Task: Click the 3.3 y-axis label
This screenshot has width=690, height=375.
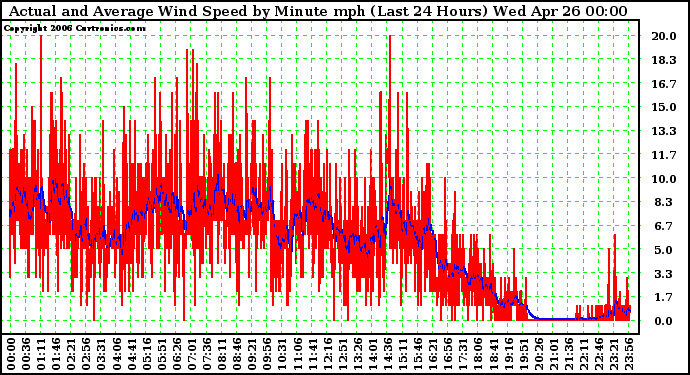Action: pyautogui.click(x=664, y=274)
